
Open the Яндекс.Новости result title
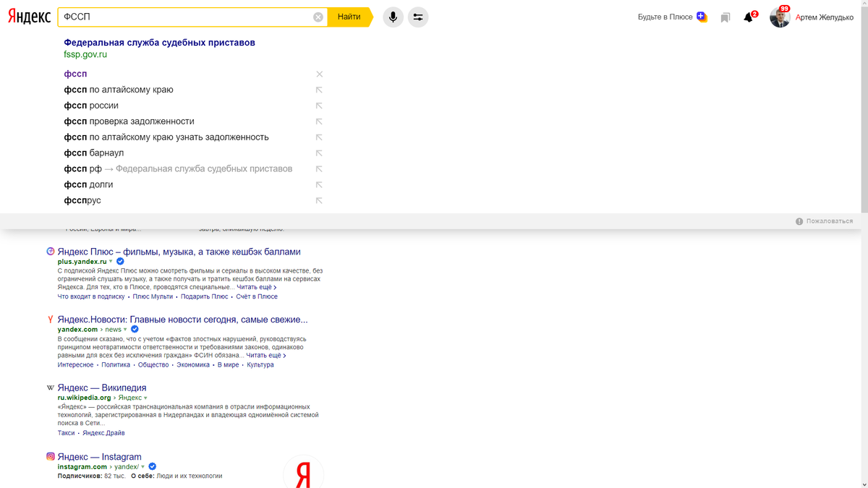pyautogui.click(x=182, y=320)
